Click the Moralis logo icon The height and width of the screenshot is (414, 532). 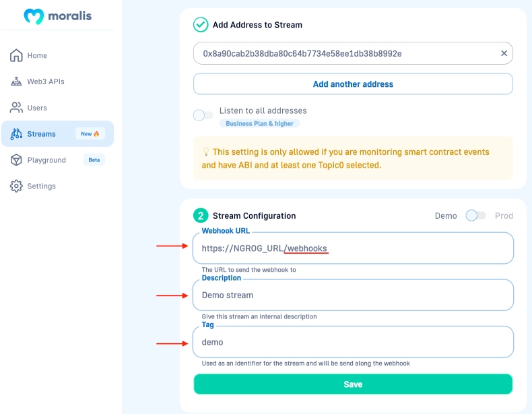pyautogui.click(x=34, y=15)
